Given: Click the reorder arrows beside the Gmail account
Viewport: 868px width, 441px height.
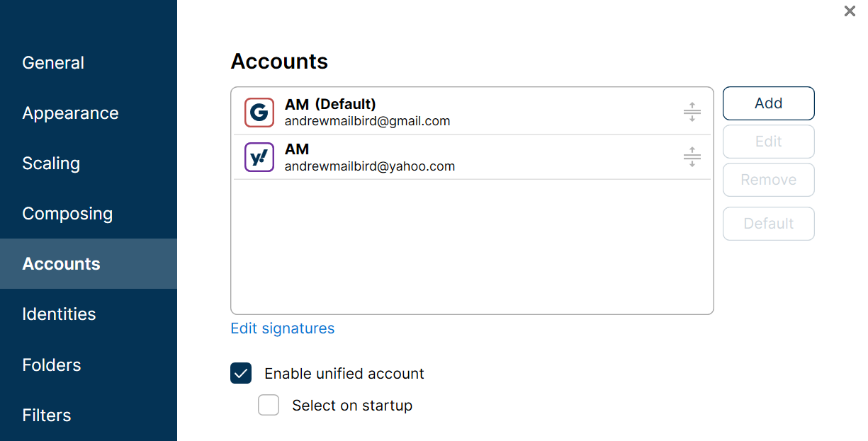Looking at the screenshot, I should pos(692,112).
